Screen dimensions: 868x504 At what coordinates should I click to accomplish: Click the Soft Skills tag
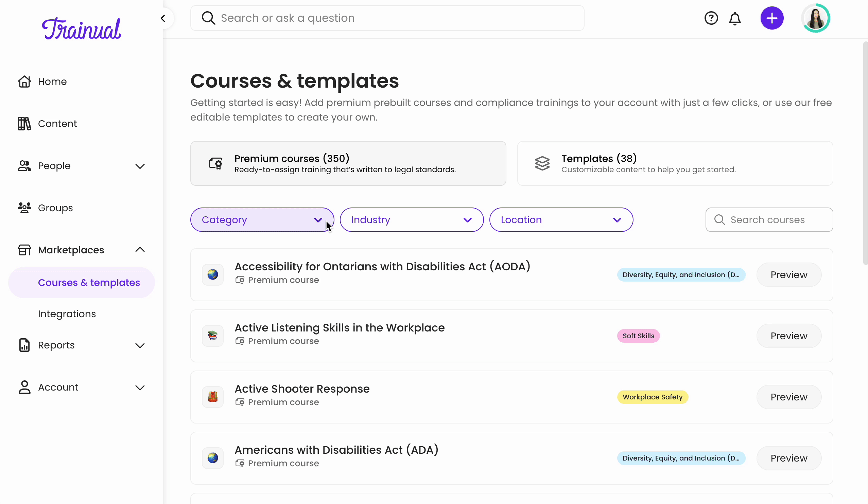[x=638, y=336]
